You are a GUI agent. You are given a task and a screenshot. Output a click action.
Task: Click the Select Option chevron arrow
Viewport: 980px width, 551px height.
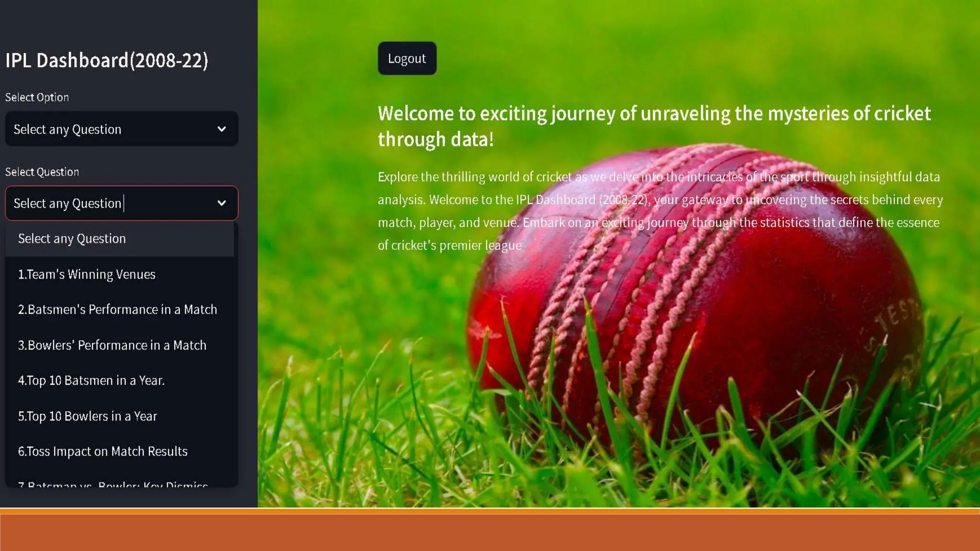point(222,129)
